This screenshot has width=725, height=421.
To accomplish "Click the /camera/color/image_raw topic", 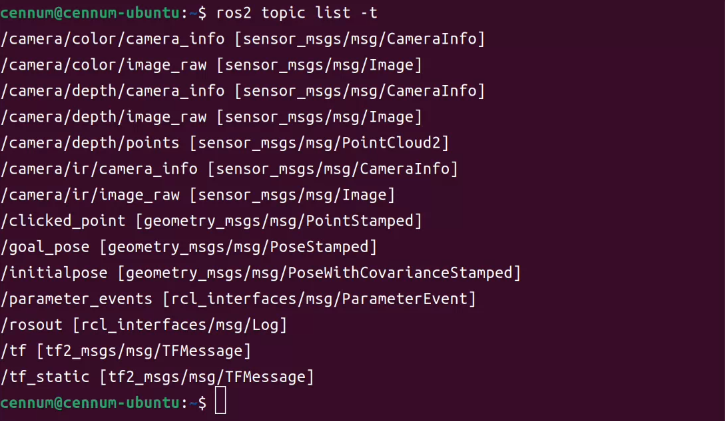I will [104, 65].
